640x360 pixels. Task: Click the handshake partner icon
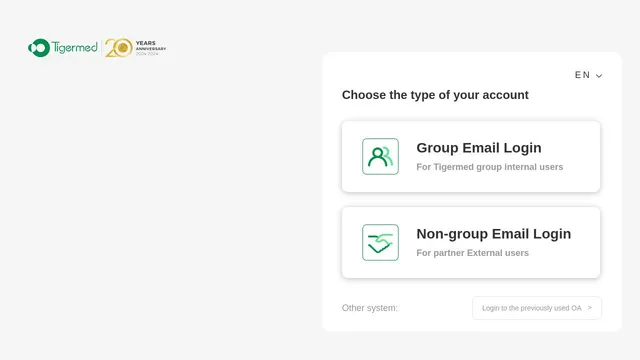(x=380, y=242)
